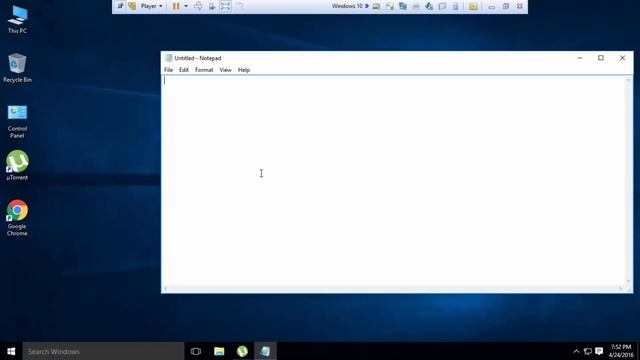The image size is (640, 360).
Task: Expand the arrow next to pause button
Action: point(186,6)
